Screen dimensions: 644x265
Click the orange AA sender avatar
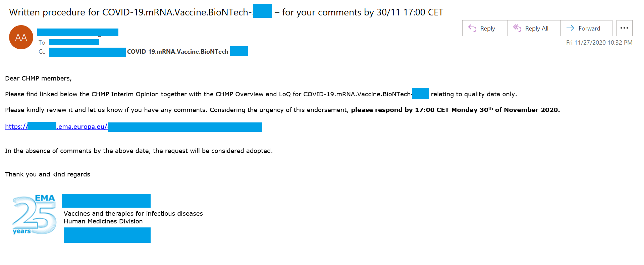[21, 37]
